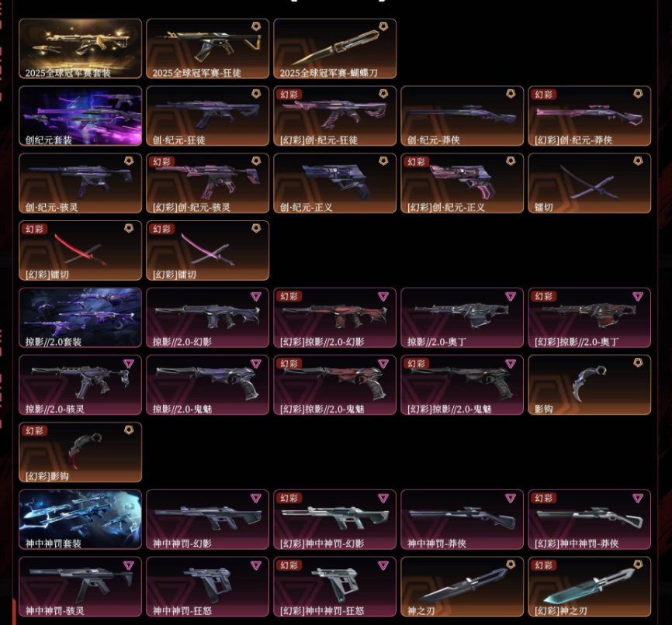
Task: Click the gold tier badge on 创·纪元-莽侠
Action: coord(511,94)
